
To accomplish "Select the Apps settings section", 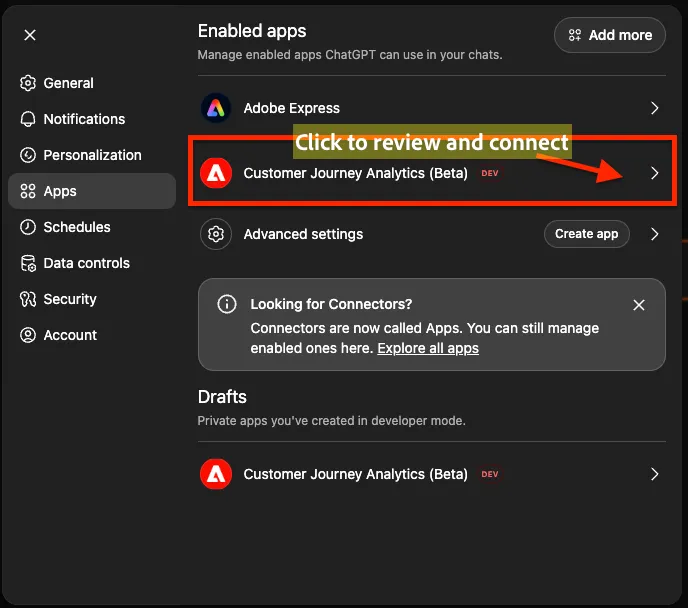I will click(x=92, y=191).
